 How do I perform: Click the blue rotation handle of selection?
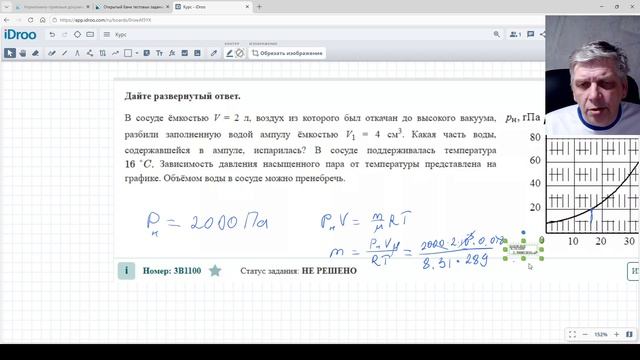pos(524,233)
